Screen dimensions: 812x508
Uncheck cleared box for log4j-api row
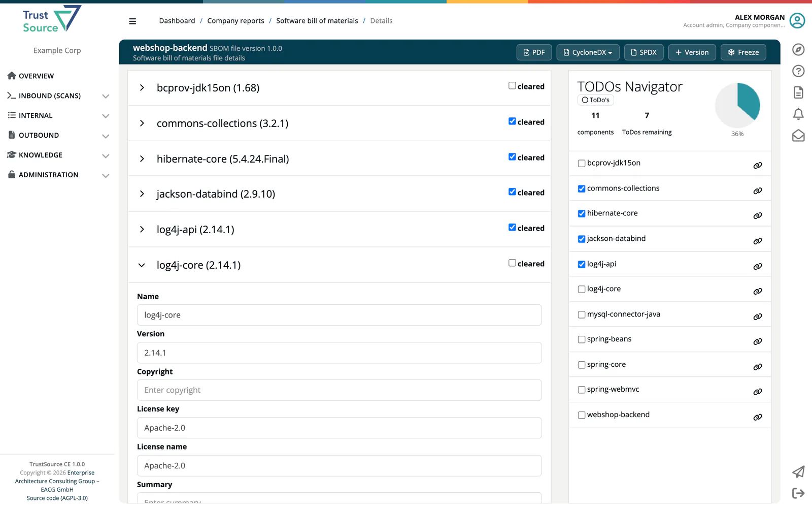tap(512, 228)
